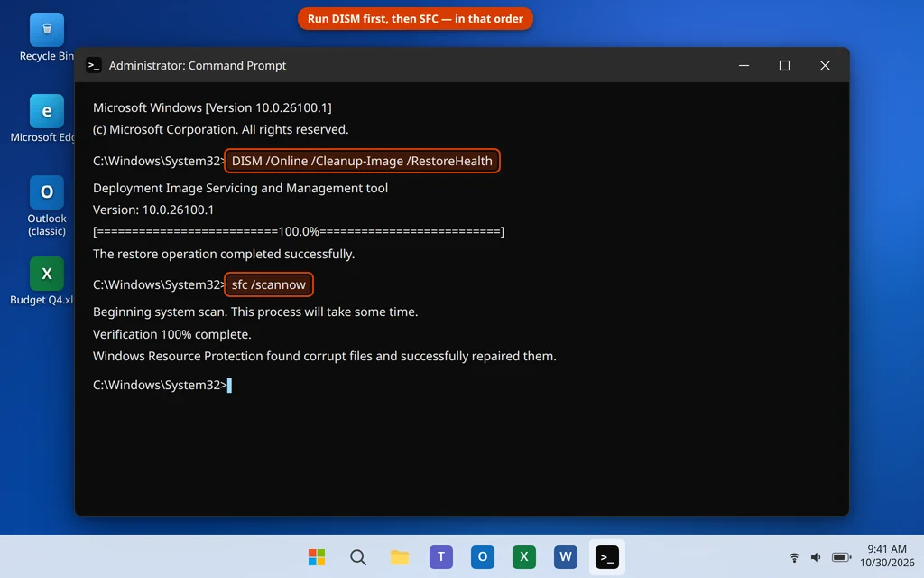The height and width of the screenshot is (578, 924).
Task: Click Command Prompt icon in title bar
Action: tap(94, 65)
